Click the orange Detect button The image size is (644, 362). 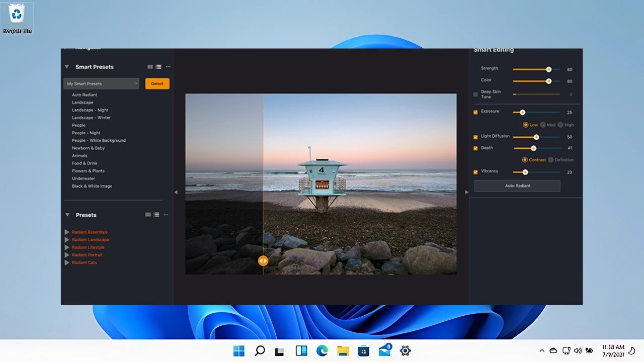coord(157,83)
